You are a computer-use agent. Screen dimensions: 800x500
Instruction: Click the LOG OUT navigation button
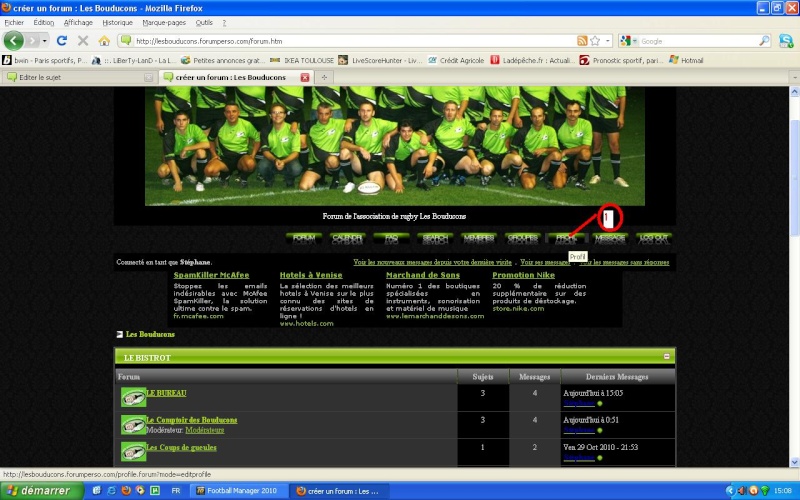[654, 238]
